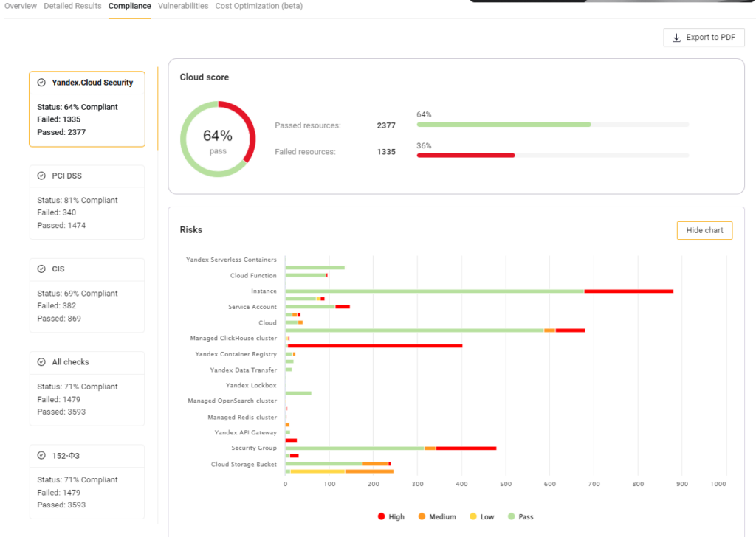The width and height of the screenshot is (756, 537).
Task: Open the Detailed Results tab
Action: coord(72,6)
